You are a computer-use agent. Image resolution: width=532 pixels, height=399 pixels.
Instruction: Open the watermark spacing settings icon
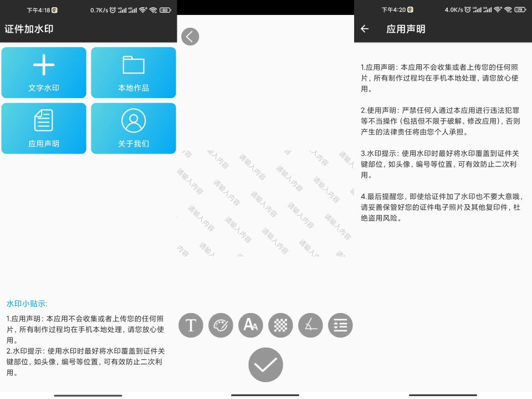click(x=340, y=325)
